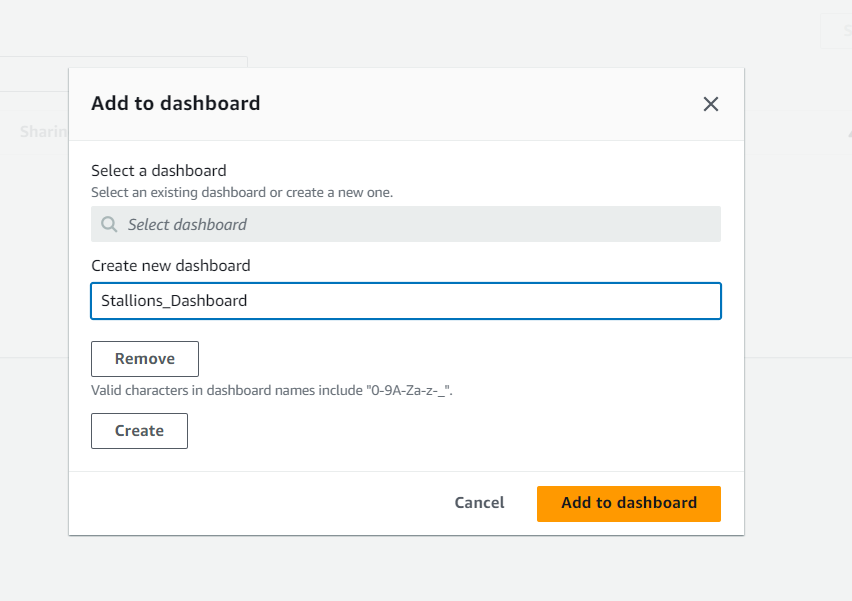Click the Select dashboard search field
The image size is (852, 601).
tap(406, 224)
